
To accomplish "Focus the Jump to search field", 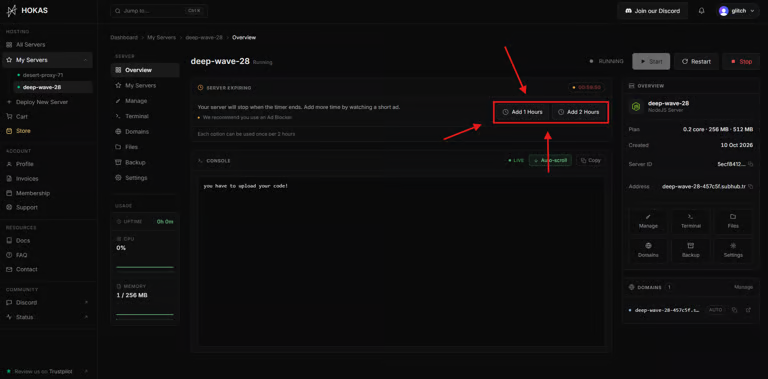I will coord(159,11).
